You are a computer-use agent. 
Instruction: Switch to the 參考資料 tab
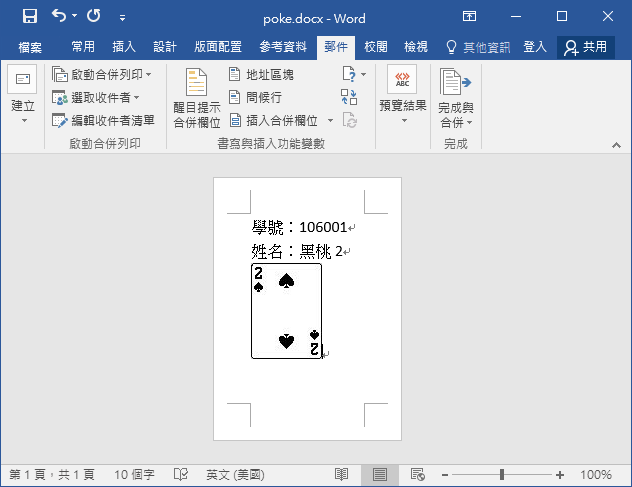tap(283, 47)
